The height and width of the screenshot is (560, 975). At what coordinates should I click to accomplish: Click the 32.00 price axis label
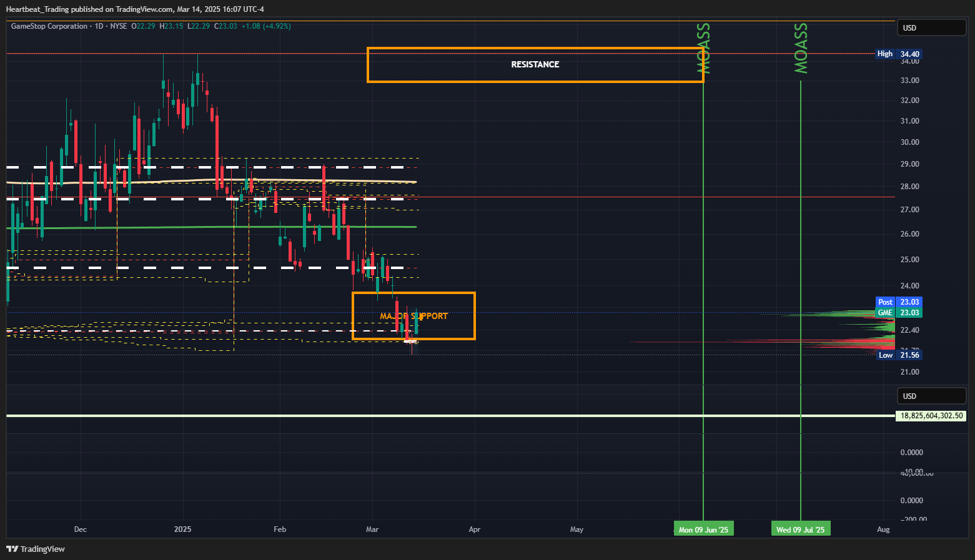tap(910, 100)
